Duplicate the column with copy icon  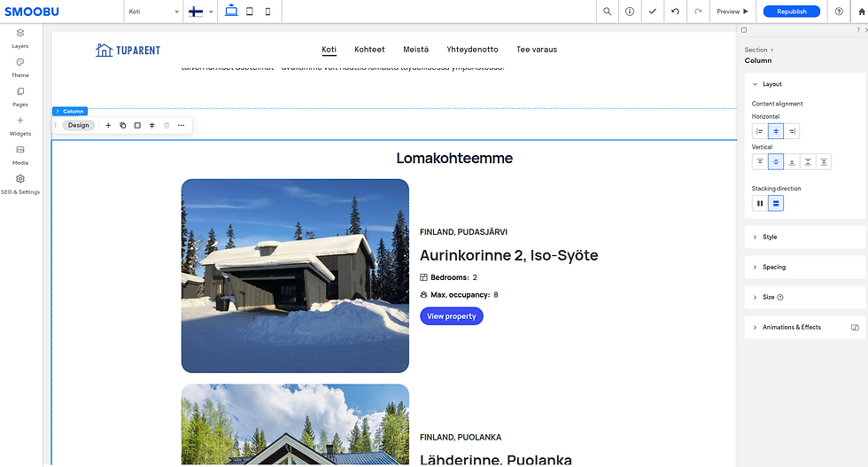coord(123,125)
